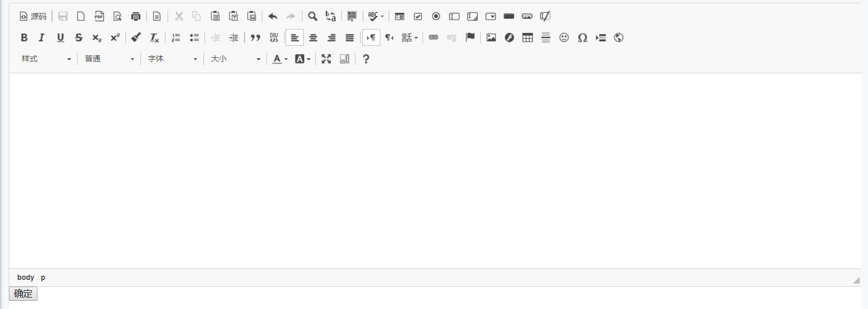Toggle bulleted list
The height and width of the screenshot is (309, 868).
(194, 38)
